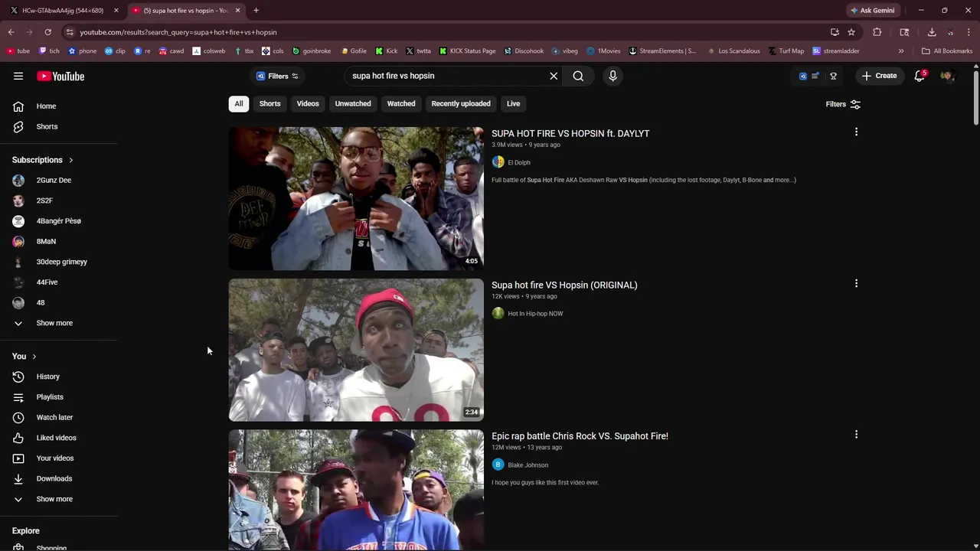Open the 4Bangér Pèsø subscription
The image size is (980, 551).
(58, 221)
